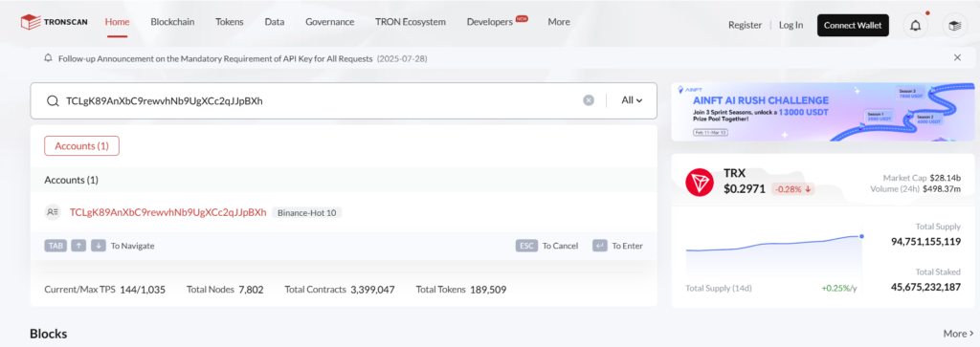This screenshot has width=980, height=347.
Task: Click the Total Nodes 7,802 stat
Action: pyautogui.click(x=225, y=290)
